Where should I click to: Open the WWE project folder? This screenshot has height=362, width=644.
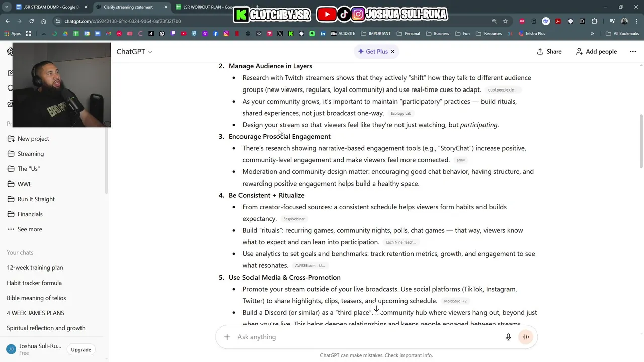tap(25, 184)
